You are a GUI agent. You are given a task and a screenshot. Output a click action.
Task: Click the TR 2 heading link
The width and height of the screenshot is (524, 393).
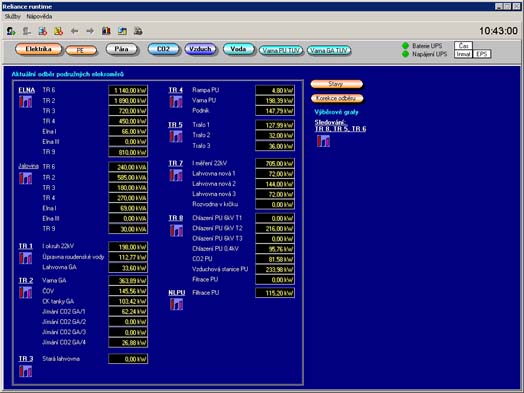(26, 280)
